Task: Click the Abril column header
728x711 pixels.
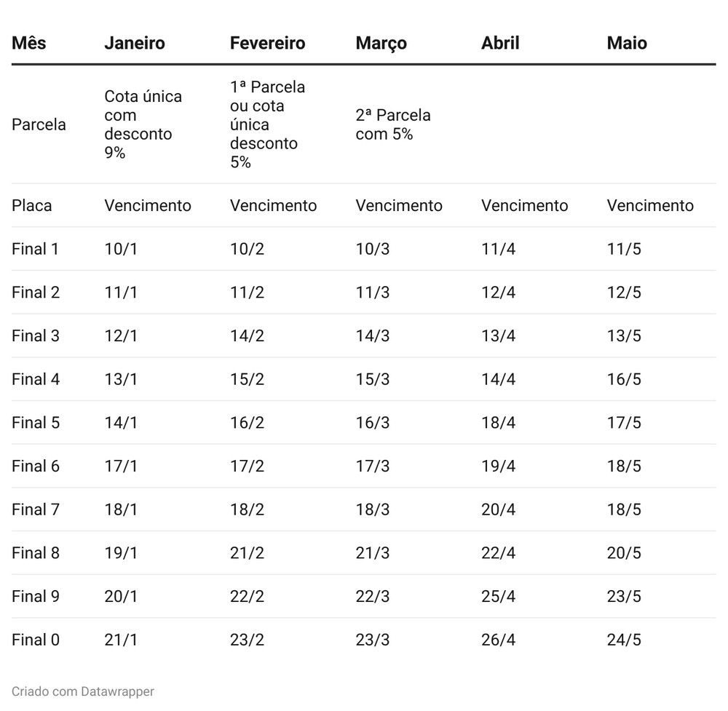Action: tap(500, 43)
